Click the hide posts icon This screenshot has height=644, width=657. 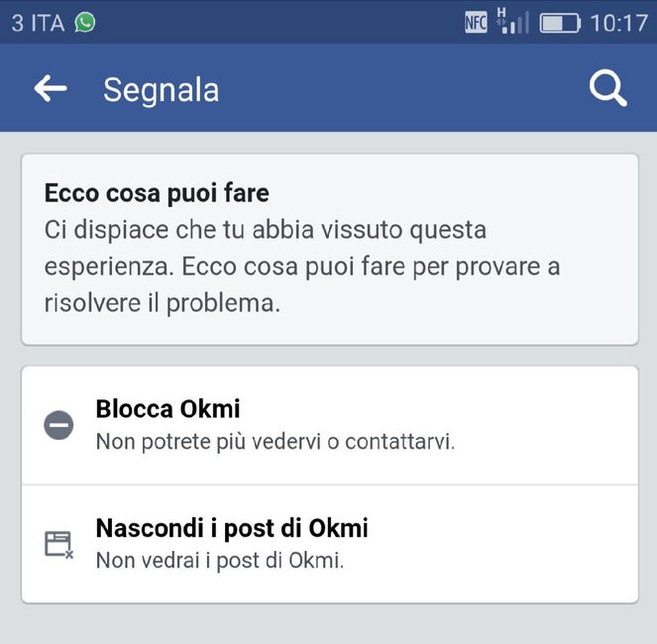[x=58, y=544]
